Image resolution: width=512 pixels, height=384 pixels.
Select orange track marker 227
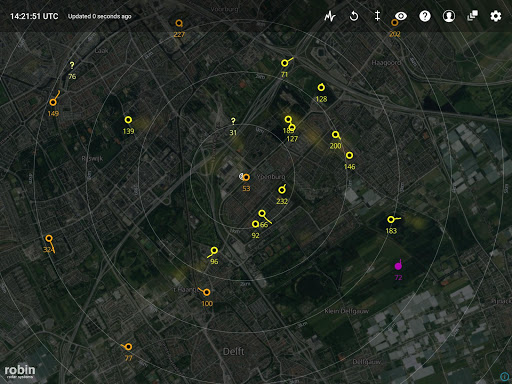179,23
